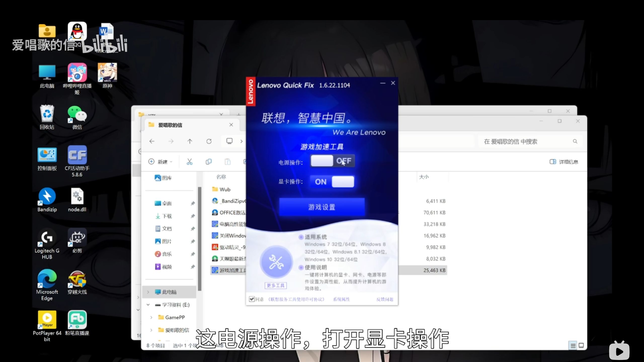644x362 pixels.
Task: Open 哔哩哔哩直播姬 desktop icon
Action: (x=77, y=79)
